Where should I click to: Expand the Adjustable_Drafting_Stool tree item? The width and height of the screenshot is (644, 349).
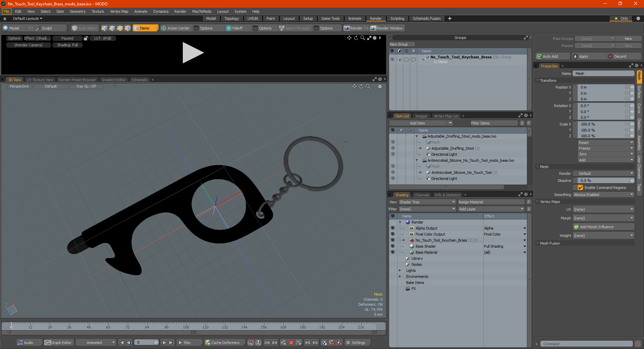coord(421,148)
